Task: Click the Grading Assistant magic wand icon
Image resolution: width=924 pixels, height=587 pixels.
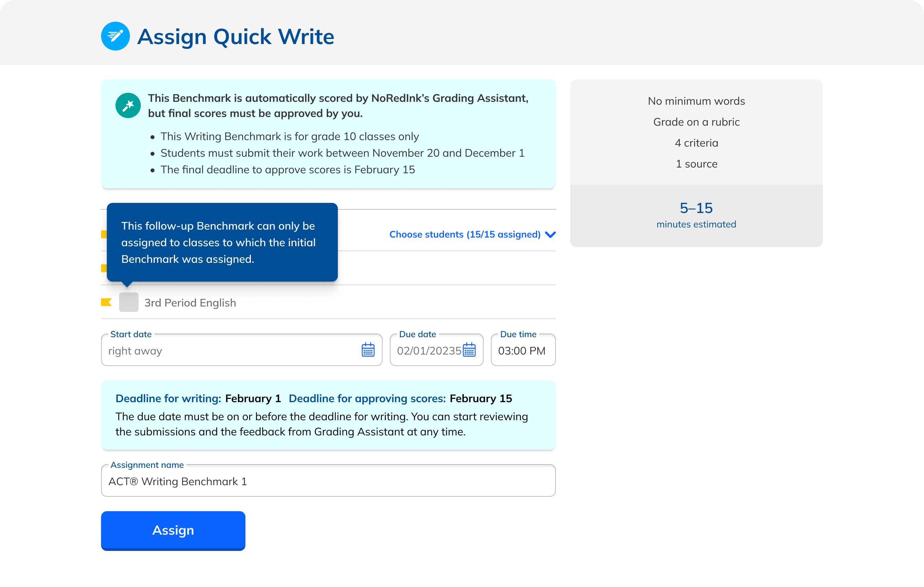Action: tap(128, 105)
